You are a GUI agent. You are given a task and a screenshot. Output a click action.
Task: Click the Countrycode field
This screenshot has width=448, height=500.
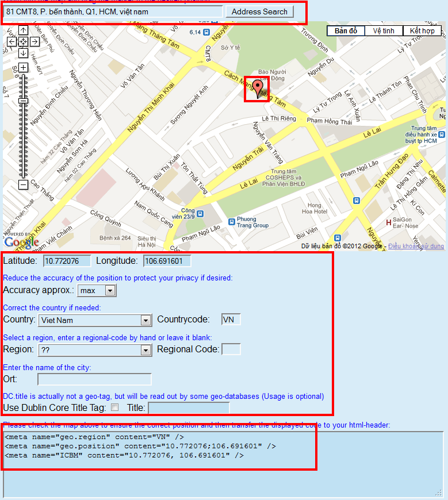point(231,320)
